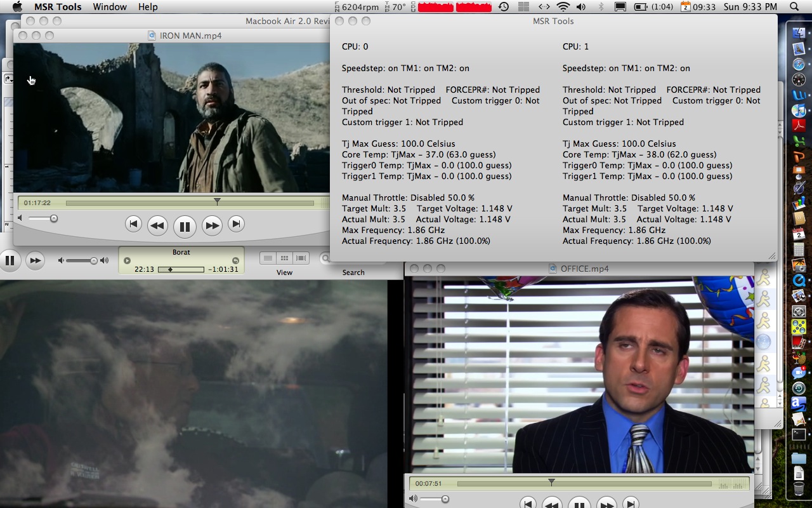Open iTunes from the Dock
The width and height of the screenshot is (812, 508).
pos(799,110)
